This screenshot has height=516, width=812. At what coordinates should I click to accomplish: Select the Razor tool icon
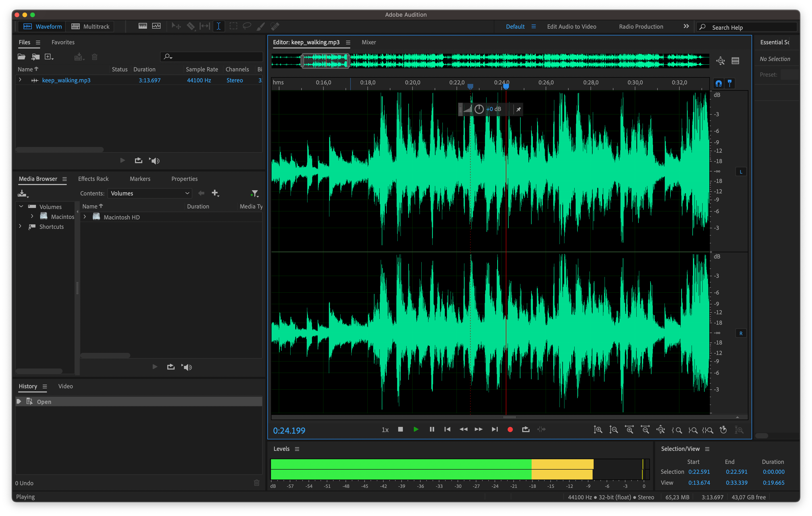click(x=191, y=26)
